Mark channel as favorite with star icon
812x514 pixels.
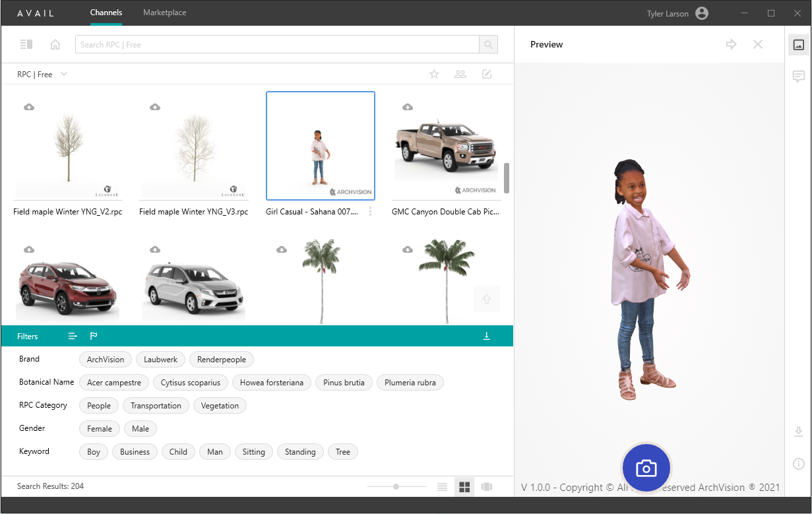coord(434,74)
